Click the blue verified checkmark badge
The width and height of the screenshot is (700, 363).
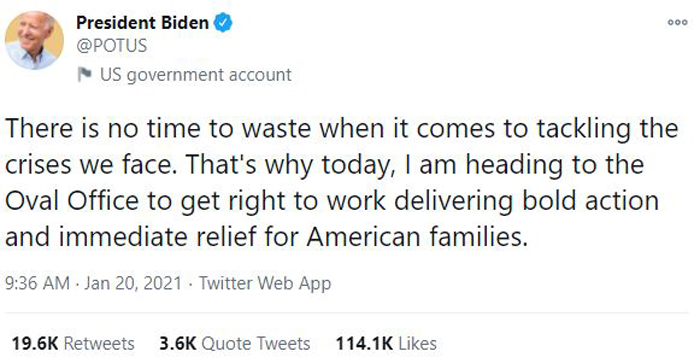click(223, 22)
